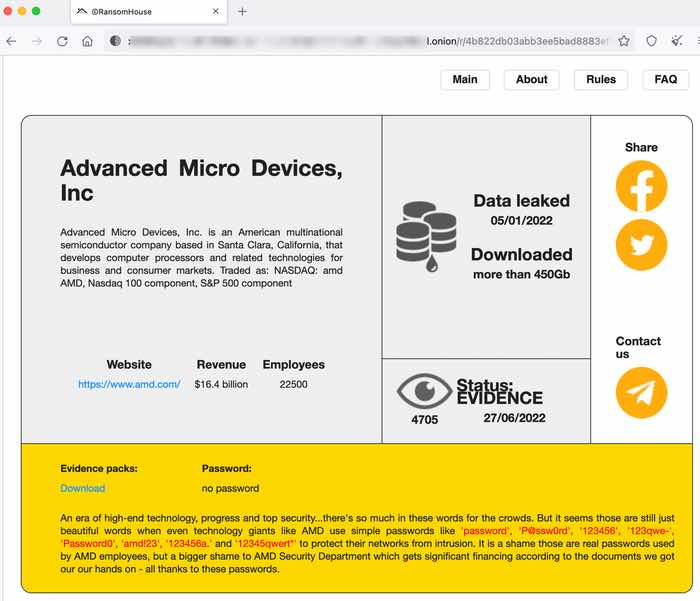This screenshot has height=601, width=700.
Task: Click the '$16.4 billion' revenue value
Action: pos(221,384)
